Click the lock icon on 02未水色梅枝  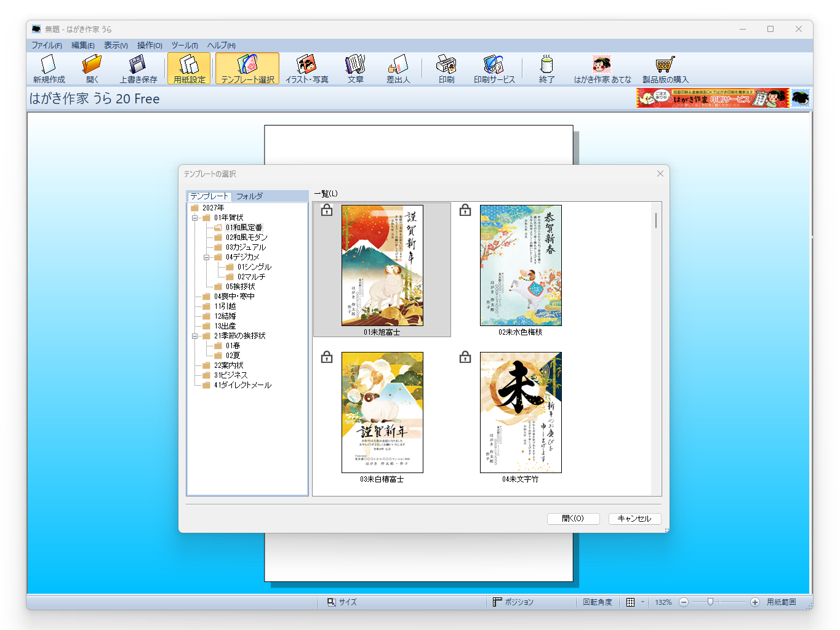465,210
